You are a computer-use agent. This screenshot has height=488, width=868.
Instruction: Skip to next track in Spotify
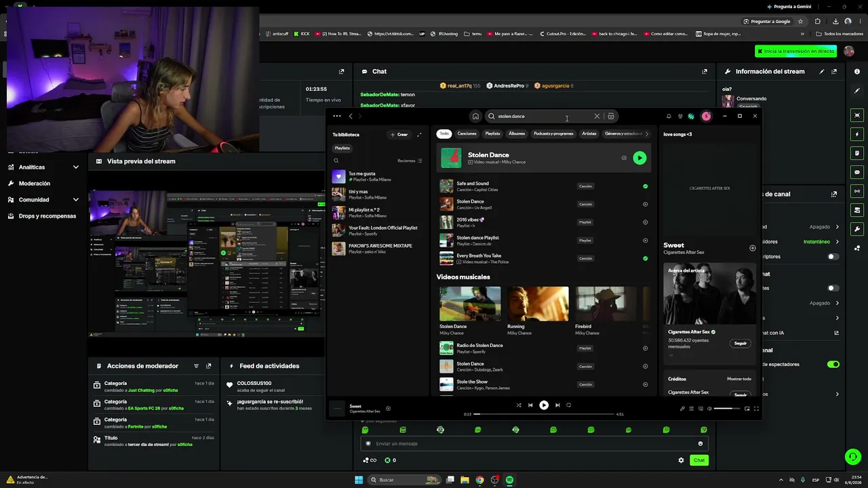(557, 405)
